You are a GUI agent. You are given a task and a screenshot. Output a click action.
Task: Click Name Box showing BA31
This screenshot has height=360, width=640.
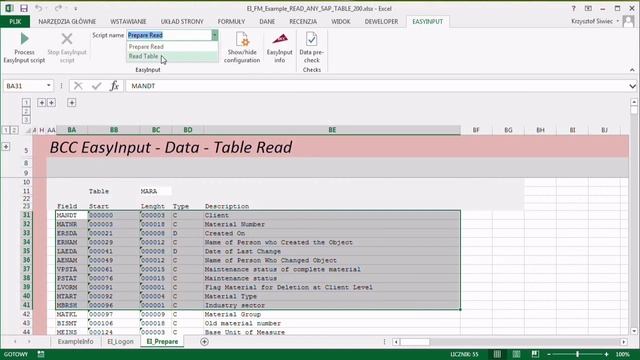(24, 86)
